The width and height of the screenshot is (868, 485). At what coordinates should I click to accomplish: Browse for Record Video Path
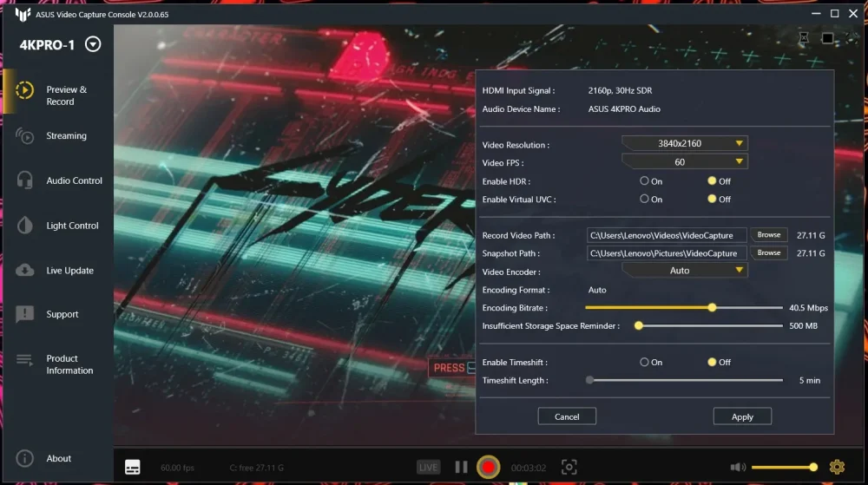point(769,235)
